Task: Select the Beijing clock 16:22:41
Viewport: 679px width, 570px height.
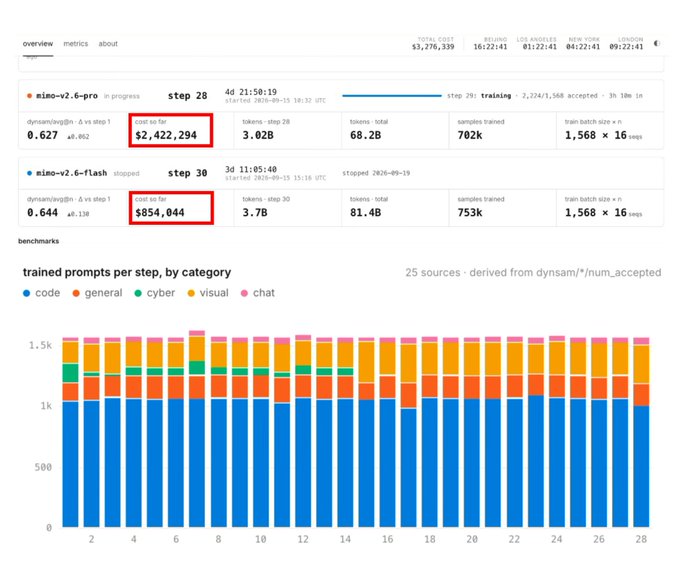Action: pos(490,47)
